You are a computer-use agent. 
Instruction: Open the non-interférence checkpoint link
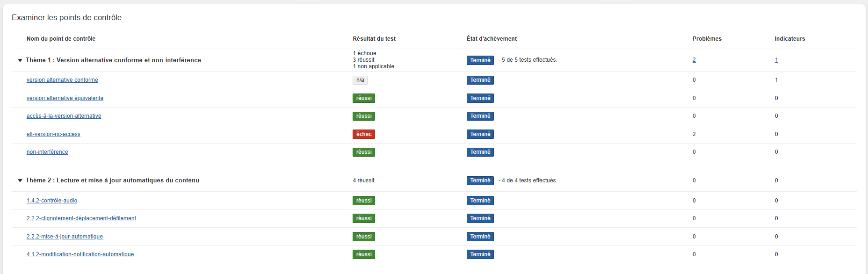(x=47, y=152)
